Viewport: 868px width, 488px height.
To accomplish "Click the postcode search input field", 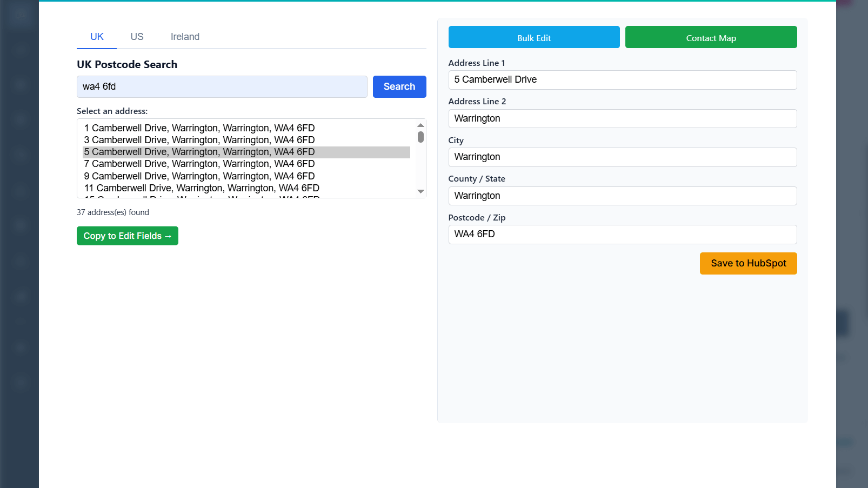I will [222, 86].
